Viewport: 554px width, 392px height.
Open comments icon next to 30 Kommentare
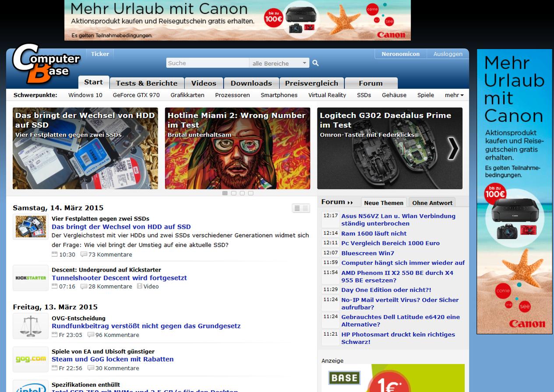[91, 368]
